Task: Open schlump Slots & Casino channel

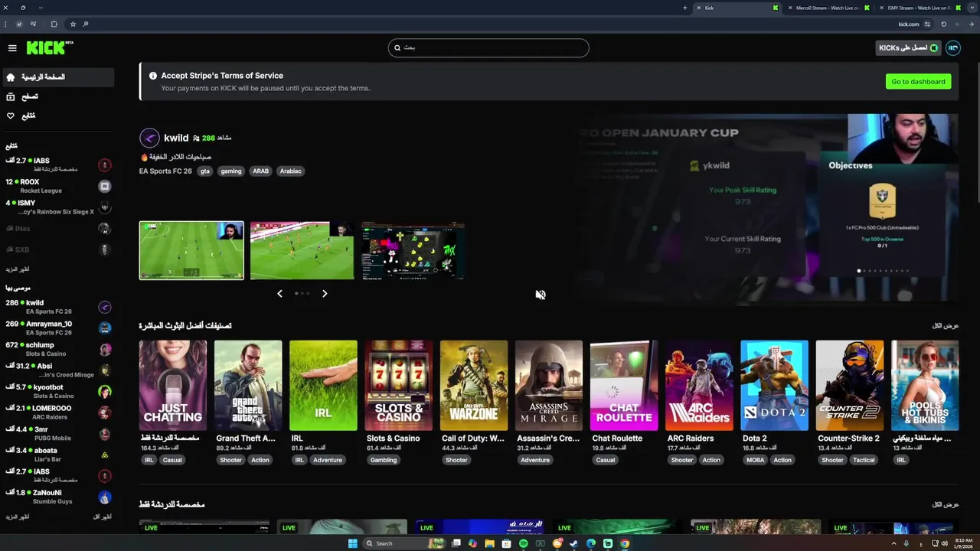Action: point(57,349)
